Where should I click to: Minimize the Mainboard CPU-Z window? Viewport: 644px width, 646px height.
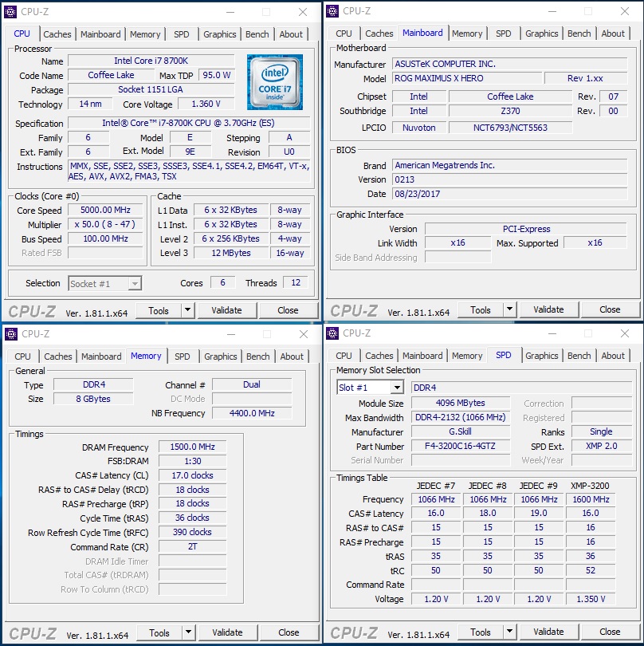(x=552, y=11)
